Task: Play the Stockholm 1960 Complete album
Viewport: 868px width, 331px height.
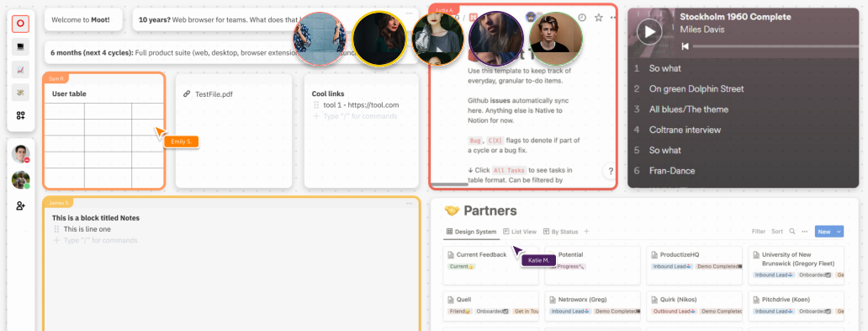Action: pyautogui.click(x=649, y=31)
